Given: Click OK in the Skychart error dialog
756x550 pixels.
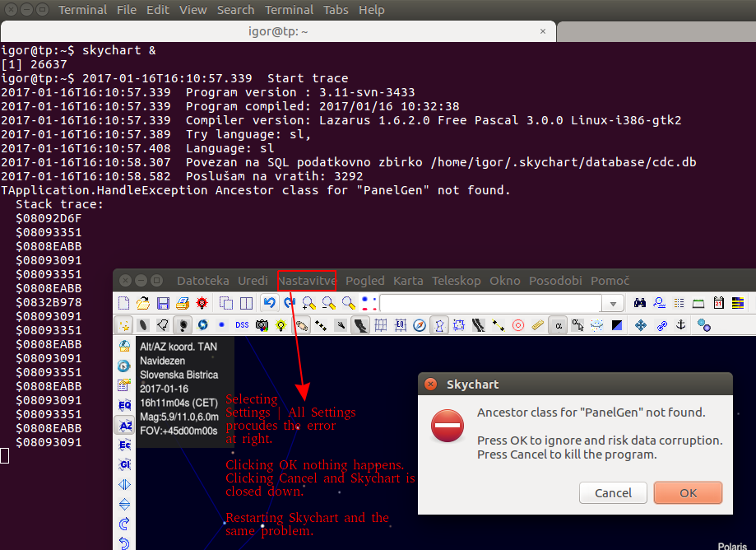Looking at the screenshot, I should point(688,493).
